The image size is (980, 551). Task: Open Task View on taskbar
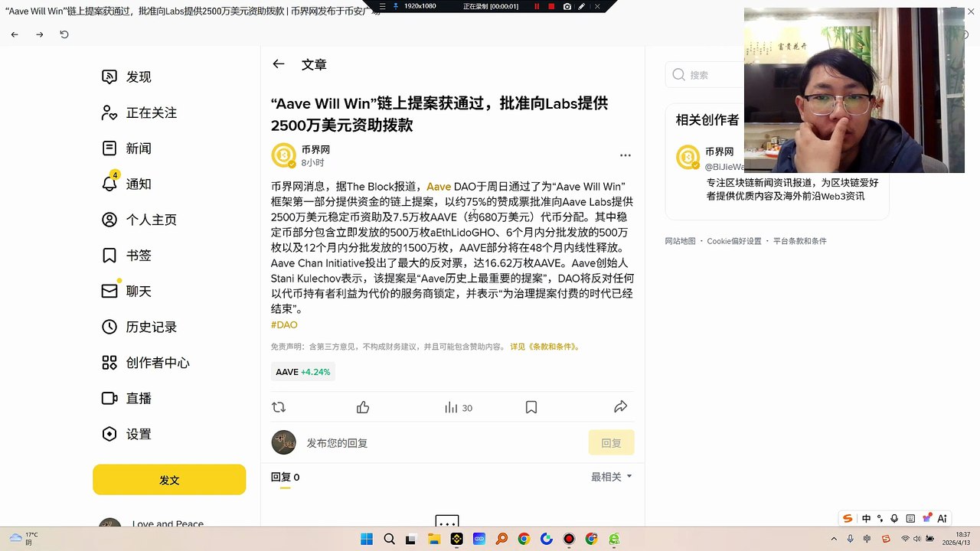[411, 540]
